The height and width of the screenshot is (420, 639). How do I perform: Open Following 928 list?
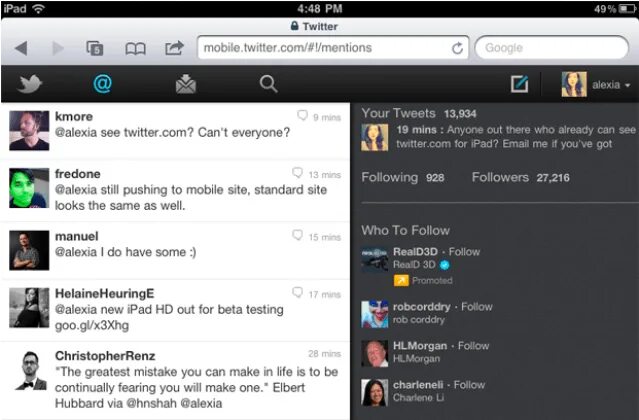pos(403,178)
